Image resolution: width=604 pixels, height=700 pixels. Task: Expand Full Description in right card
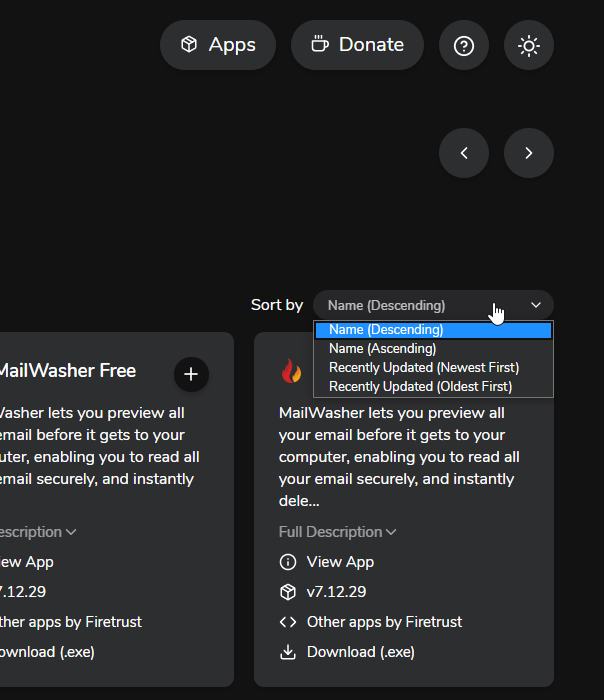[337, 532]
